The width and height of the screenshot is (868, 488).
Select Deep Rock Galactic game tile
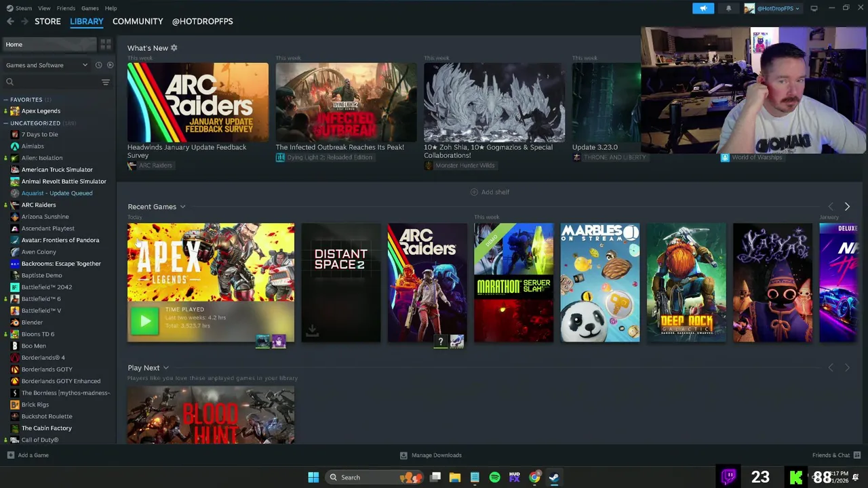[686, 283]
